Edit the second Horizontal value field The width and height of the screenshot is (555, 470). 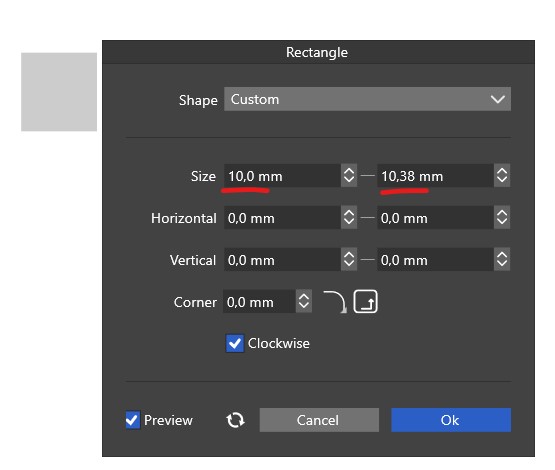click(435, 218)
